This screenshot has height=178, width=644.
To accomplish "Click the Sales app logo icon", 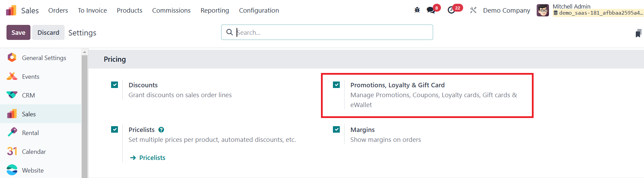I will (x=11, y=10).
